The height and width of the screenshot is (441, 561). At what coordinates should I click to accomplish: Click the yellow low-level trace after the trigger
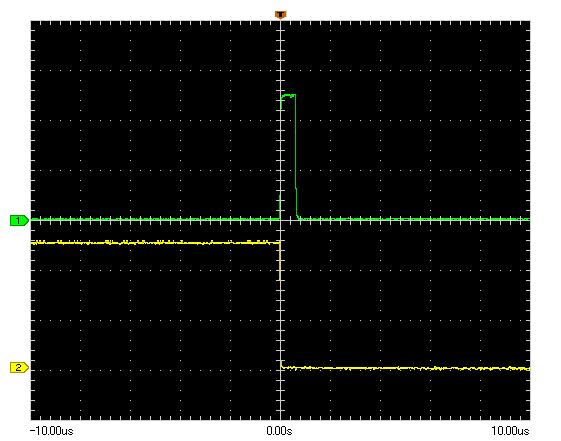coord(406,368)
